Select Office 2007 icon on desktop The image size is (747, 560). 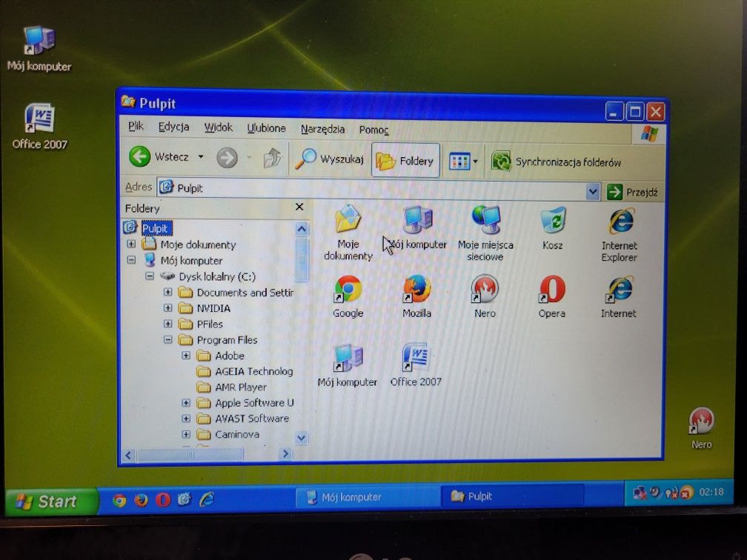39,126
